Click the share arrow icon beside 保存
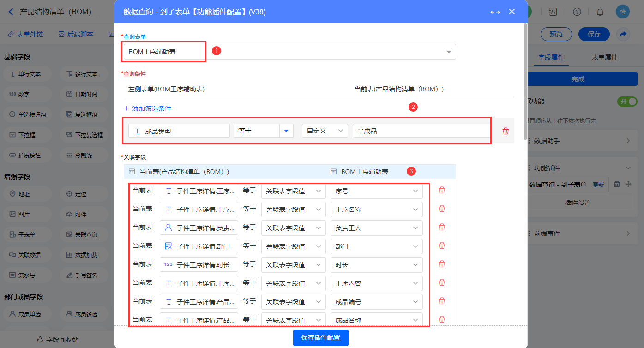644x348 pixels. pos(623,34)
